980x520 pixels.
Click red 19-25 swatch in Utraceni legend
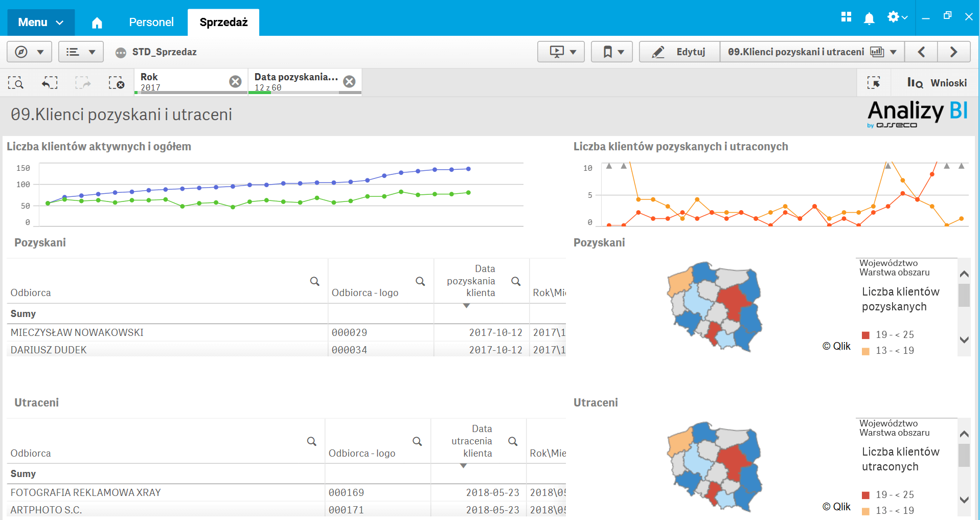[x=865, y=495]
